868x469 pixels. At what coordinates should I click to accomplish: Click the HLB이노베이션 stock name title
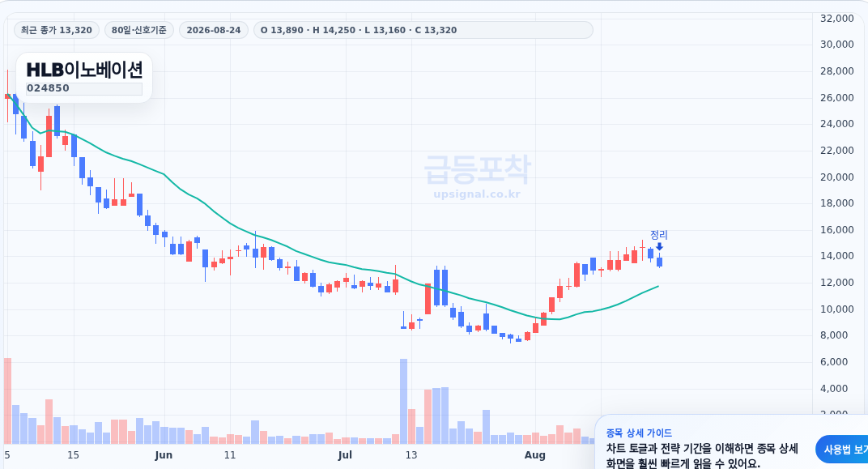[x=85, y=70]
